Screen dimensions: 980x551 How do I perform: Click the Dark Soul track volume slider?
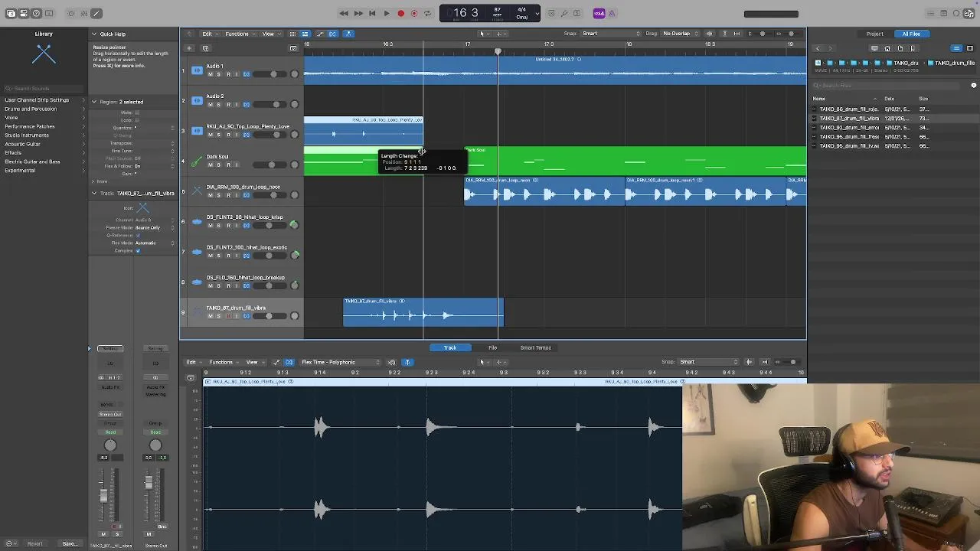tap(270, 165)
